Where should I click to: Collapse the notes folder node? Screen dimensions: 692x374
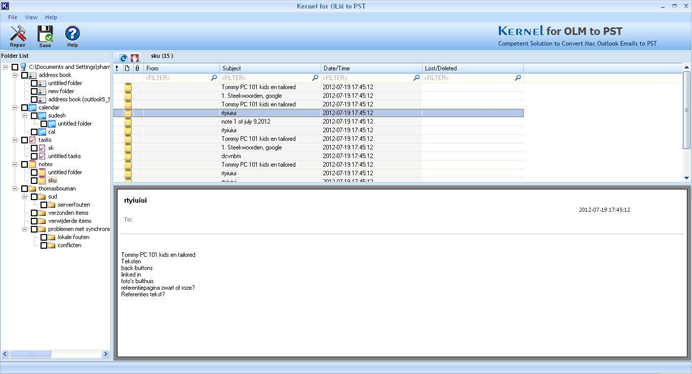(x=15, y=164)
